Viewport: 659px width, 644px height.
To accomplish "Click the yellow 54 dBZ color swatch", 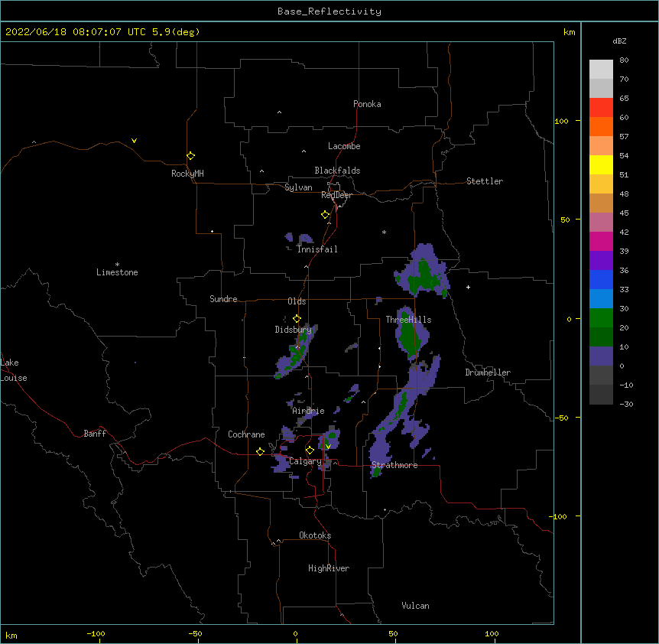I will (601, 164).
